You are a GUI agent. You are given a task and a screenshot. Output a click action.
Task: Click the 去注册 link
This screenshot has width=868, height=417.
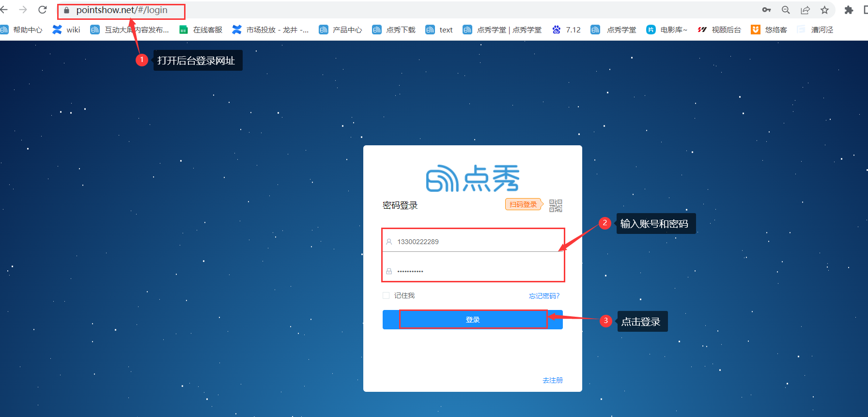553,380
